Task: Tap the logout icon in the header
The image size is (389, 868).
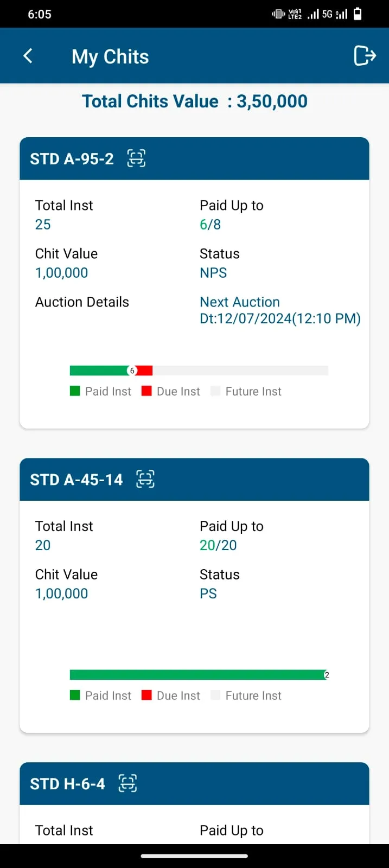Action: tap(365, 55)
